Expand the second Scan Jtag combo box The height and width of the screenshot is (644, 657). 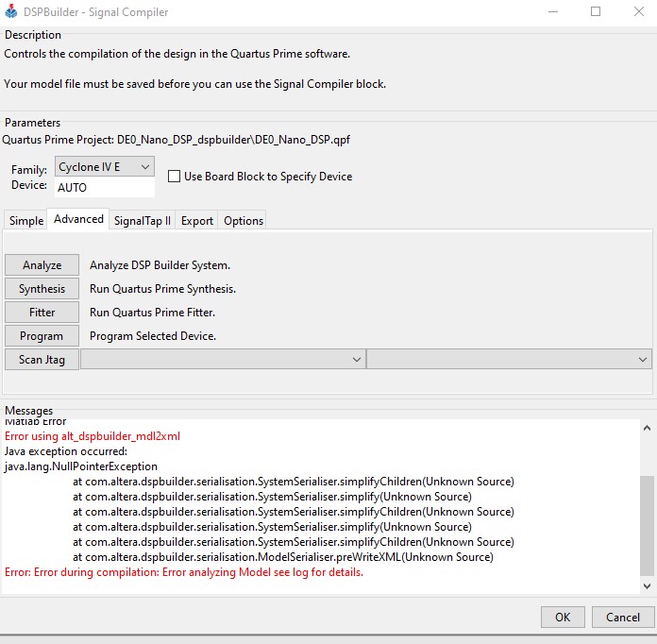pyautogui.click(x=509, y=360)
